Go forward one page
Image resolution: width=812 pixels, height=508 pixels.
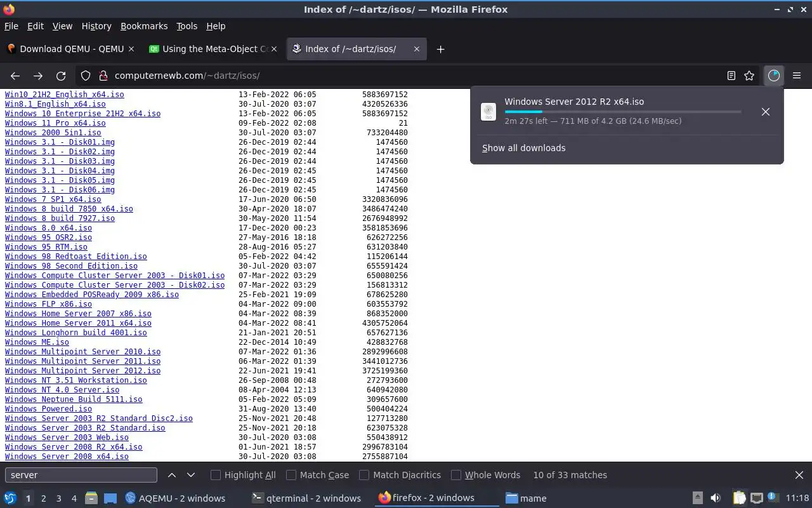pyautogui.click(x=38, y=76)
